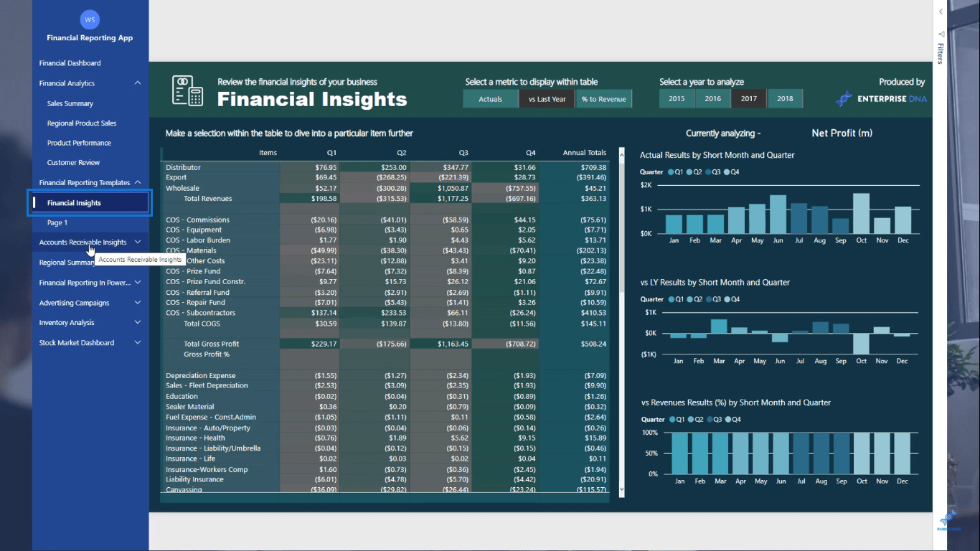The width and height of the screenshot is (980, 551).
Task: Expand Financial Reporting In Power section
Action: 138,283
